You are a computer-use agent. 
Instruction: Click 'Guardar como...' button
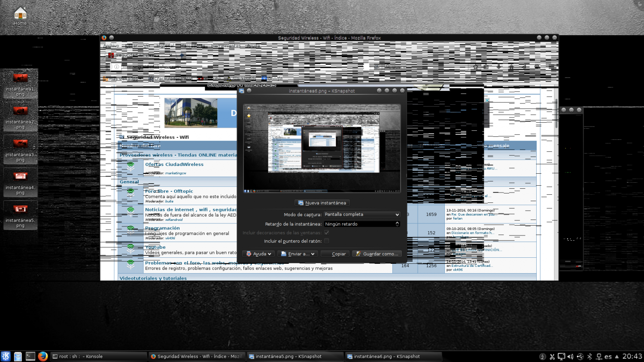tap(377, 254)
